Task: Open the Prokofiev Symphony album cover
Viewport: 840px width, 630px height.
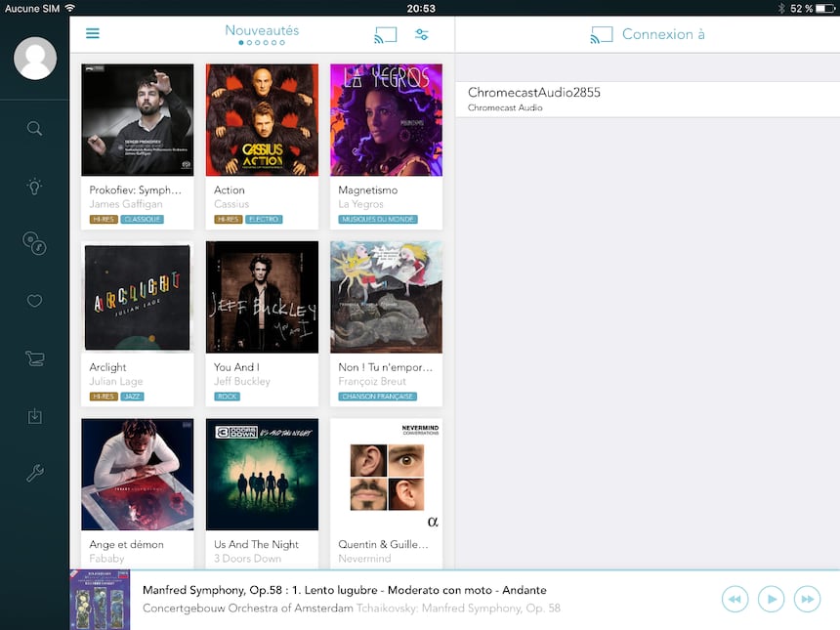Action: (x=138, y=120)
